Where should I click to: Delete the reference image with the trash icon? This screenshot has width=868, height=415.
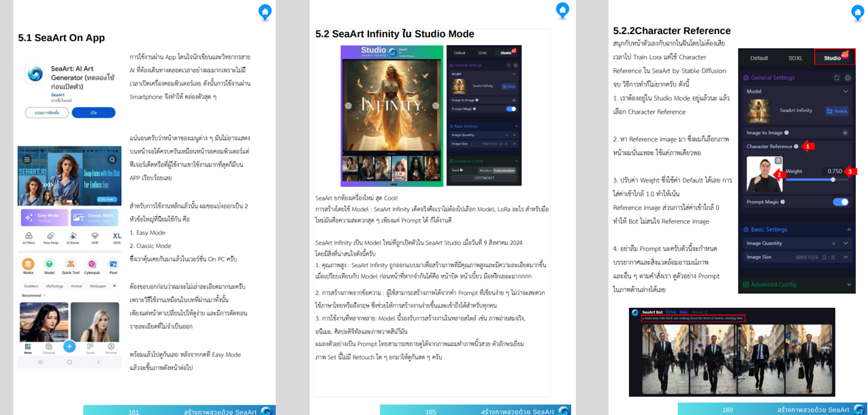(778, 161)
